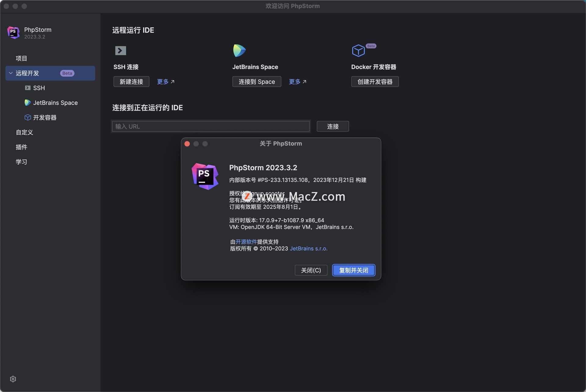
Task: Focus the 输入 URL text field
Action: (x=211, y=126)
